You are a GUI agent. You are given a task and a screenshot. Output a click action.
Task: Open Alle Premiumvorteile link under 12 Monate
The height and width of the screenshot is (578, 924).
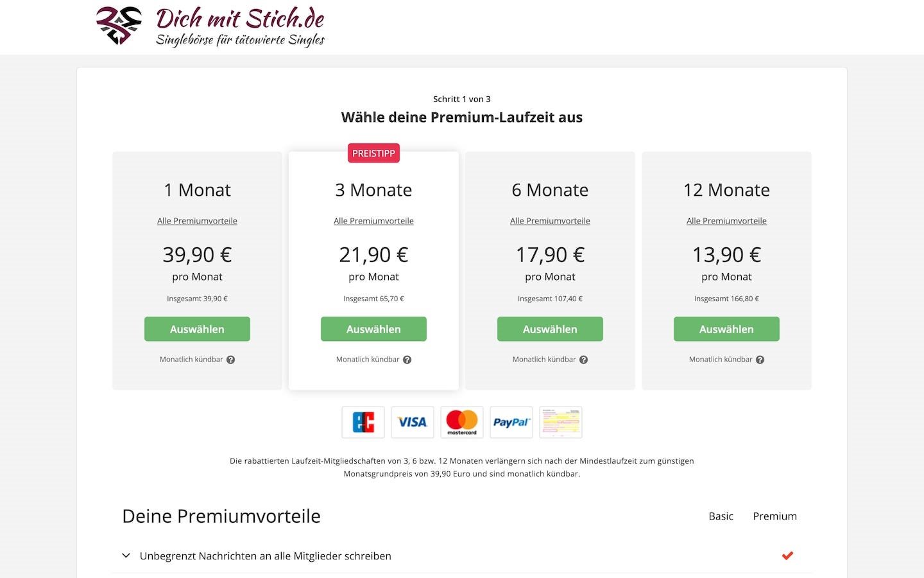point(726,221)
